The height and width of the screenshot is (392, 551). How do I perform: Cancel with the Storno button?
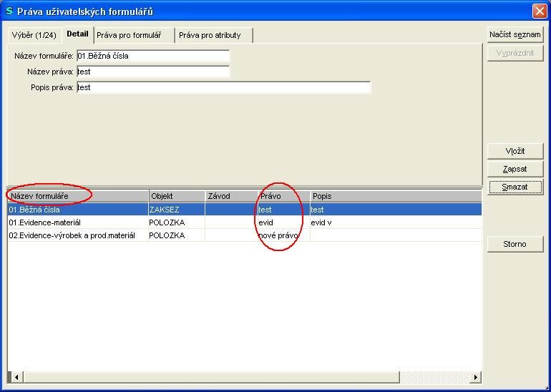pyautogui.click(x=515, y=244)
